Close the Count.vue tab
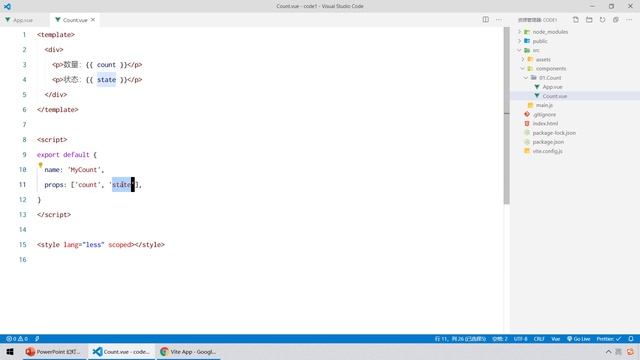 (93, 20)
